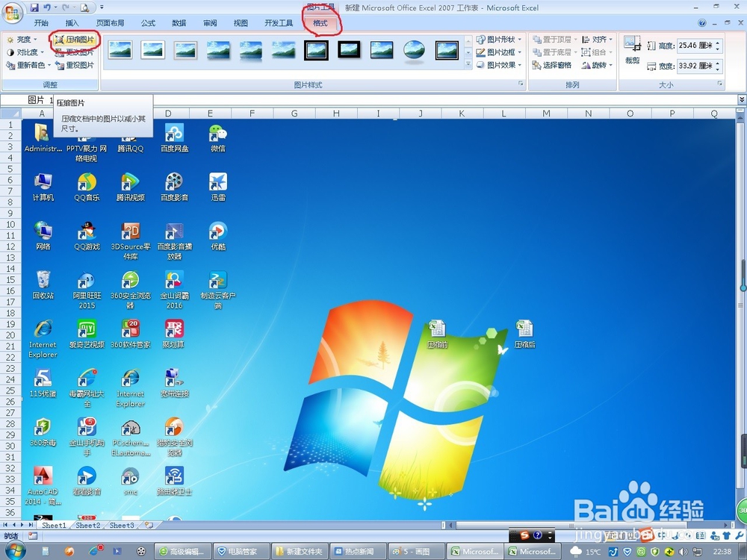This screenshot has width=747, height=560.
Task: Switch to the 审阅 tab
Action: click(210, 23)
